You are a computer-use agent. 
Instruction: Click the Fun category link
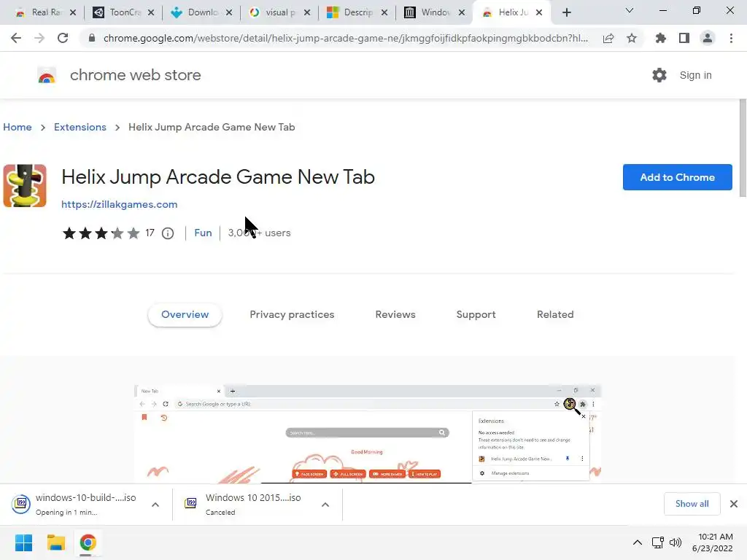point(203,233)
